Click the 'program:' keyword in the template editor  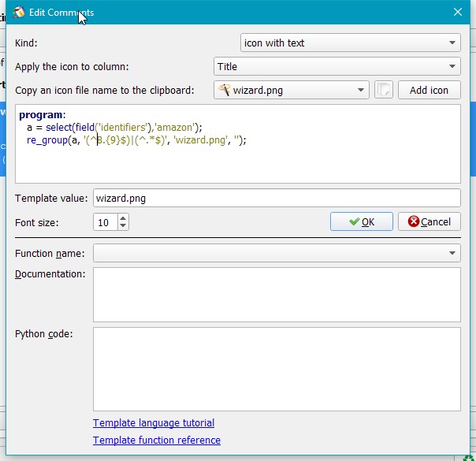point(43,115)
